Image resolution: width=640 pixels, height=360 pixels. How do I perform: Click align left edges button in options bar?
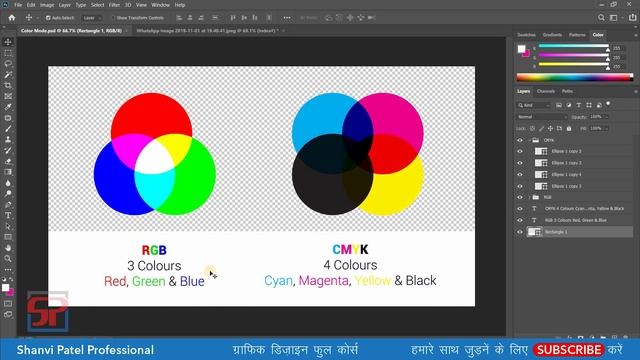click(179, 18)
